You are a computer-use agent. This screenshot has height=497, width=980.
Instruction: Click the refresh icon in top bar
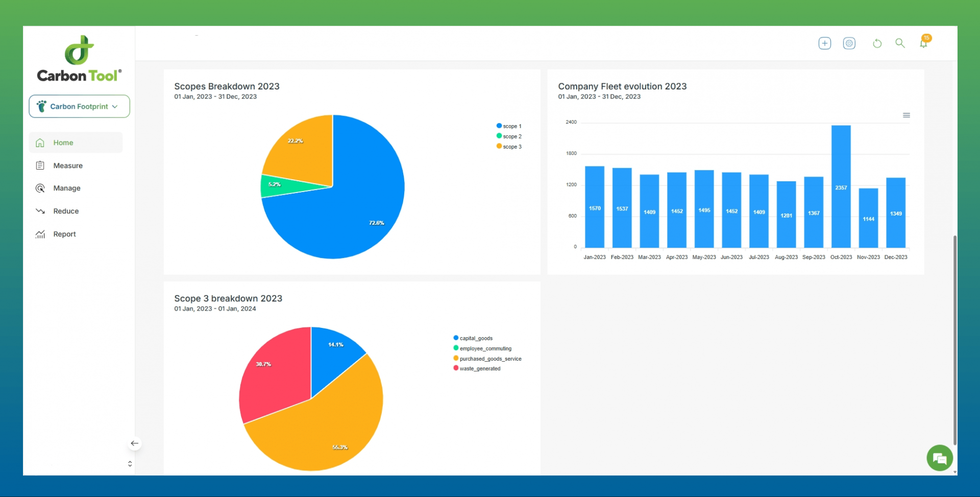(877, 43)
